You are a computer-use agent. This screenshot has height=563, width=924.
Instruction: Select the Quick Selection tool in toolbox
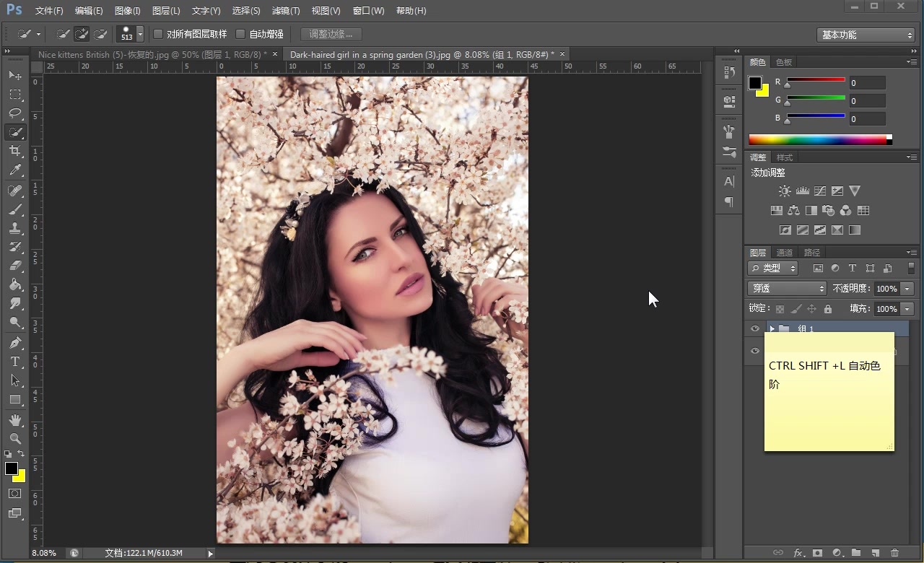tap(15, 132)
